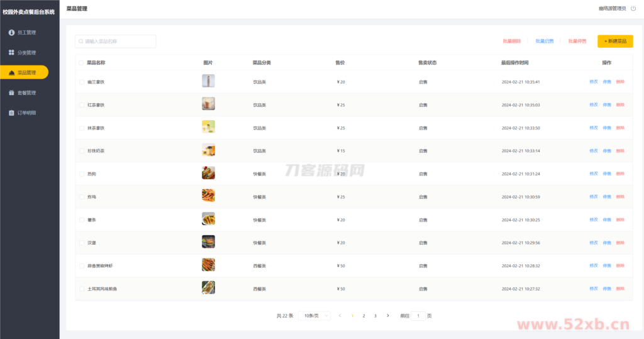Click the 批量删除 link
This screenshot has height=339, width=644.
511,42
